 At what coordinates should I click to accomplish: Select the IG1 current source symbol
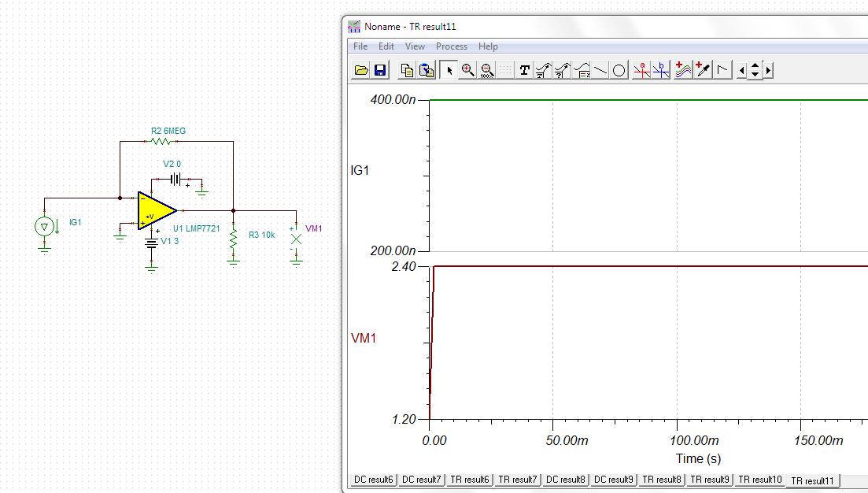tap(44, 226)
